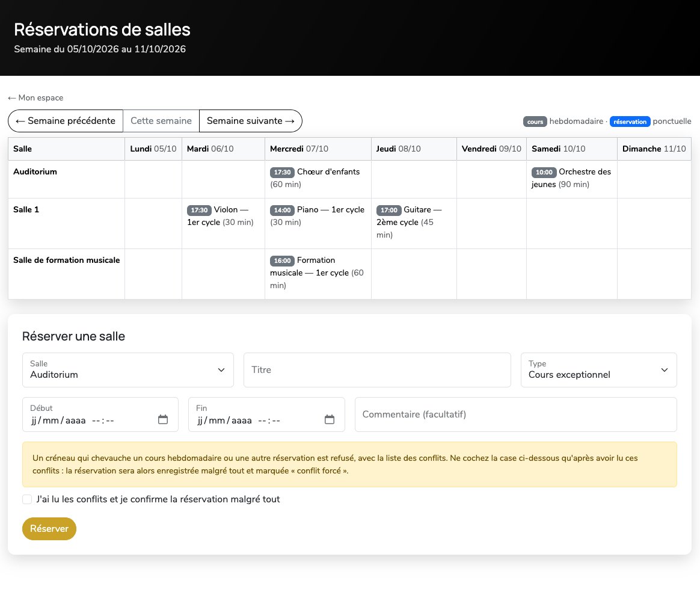Click the Lundi 05/10 column header

pyautogui.click(x=153, y=149)
